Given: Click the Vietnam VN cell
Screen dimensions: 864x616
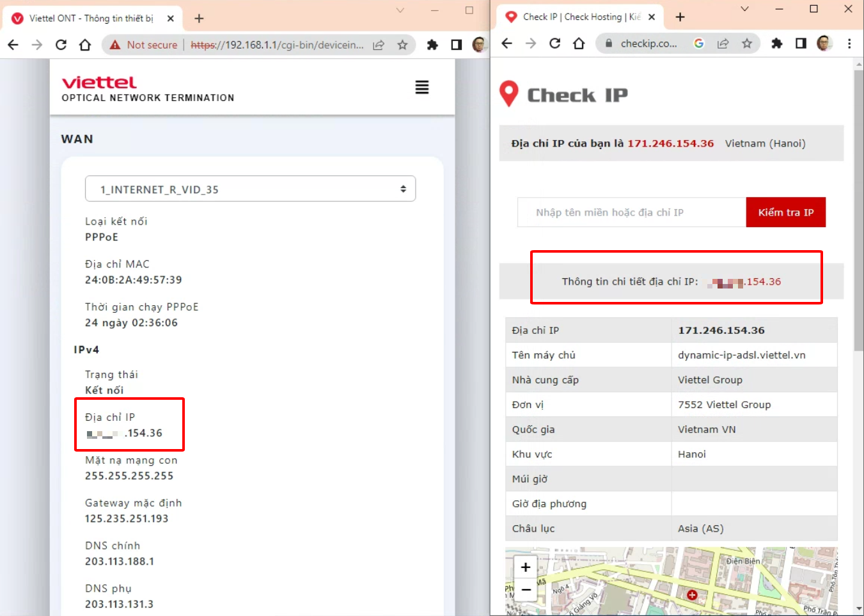Looking at the screenshot, I should coord(755,429).
